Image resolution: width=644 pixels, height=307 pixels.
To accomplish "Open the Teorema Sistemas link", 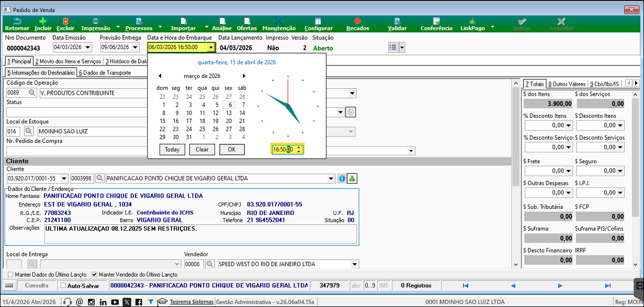I will pyautogui.click(x=192, y=302).
